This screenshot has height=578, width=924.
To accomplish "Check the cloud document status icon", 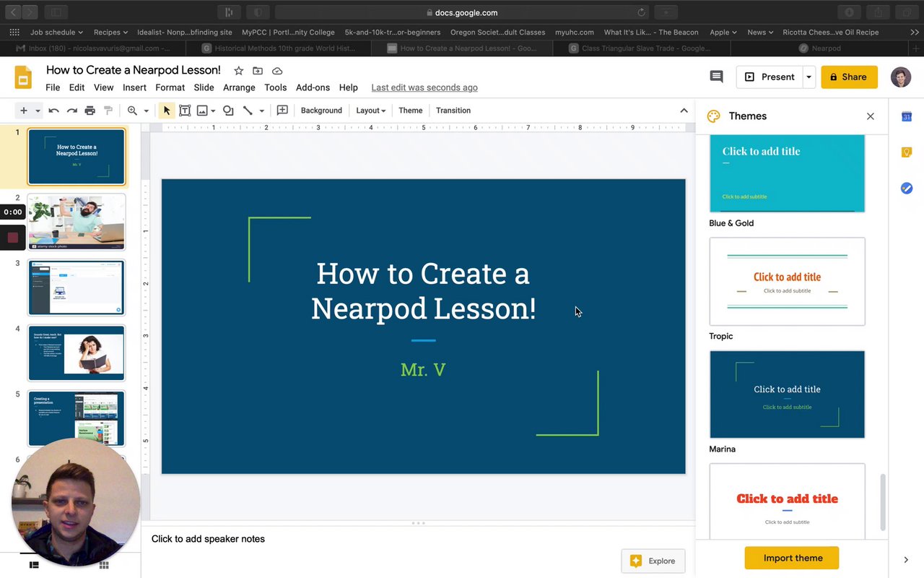I will tap(277, 71).
